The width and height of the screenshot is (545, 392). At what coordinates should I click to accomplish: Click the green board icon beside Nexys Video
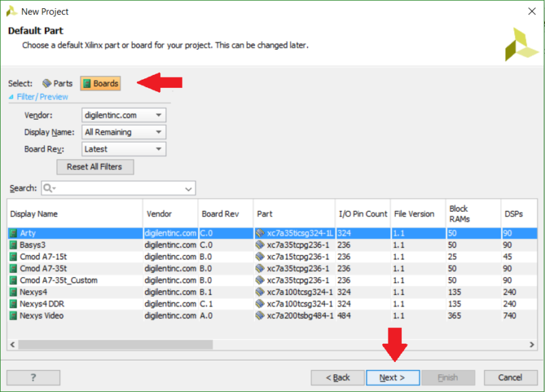tap(13, 314)
